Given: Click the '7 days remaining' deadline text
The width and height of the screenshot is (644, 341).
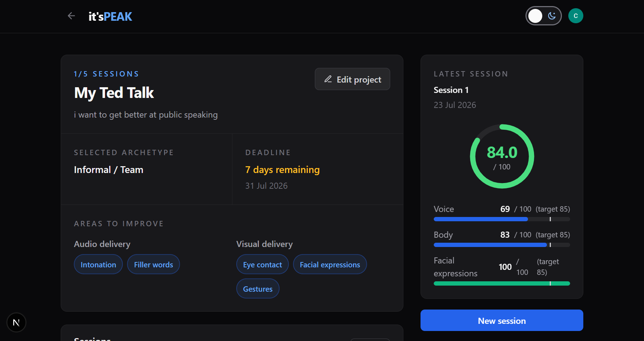Looking at the screenshot, I should (282, 170).
